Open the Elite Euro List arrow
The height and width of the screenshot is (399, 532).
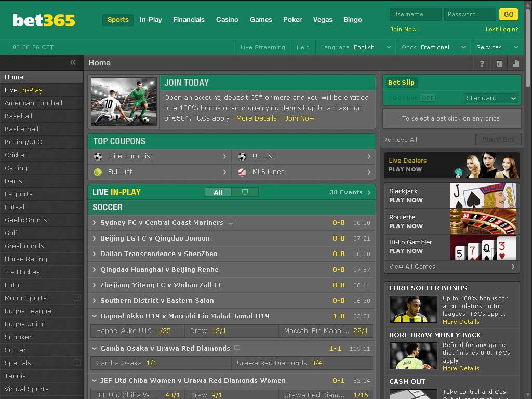pyautogui.click(x=224, y=156)
